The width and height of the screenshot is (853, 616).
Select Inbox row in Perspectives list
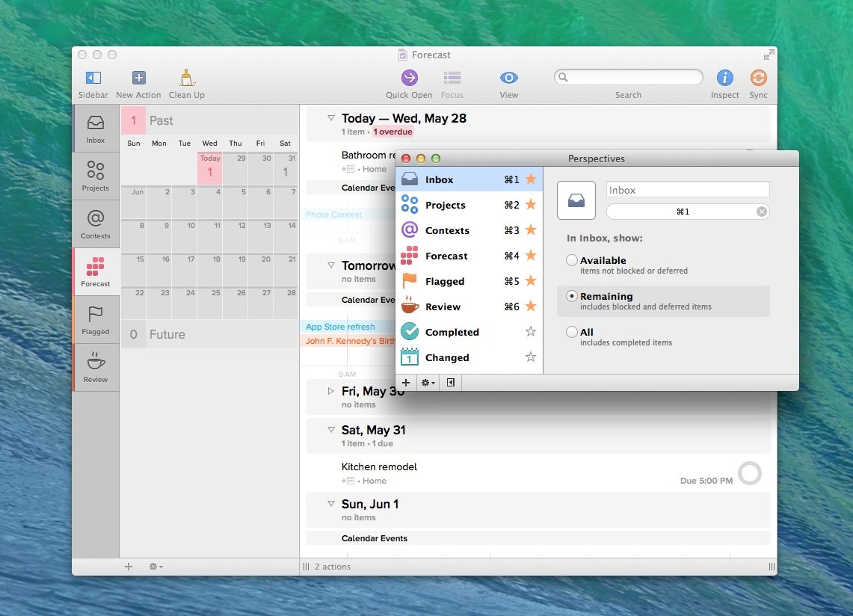coord(469,179)
